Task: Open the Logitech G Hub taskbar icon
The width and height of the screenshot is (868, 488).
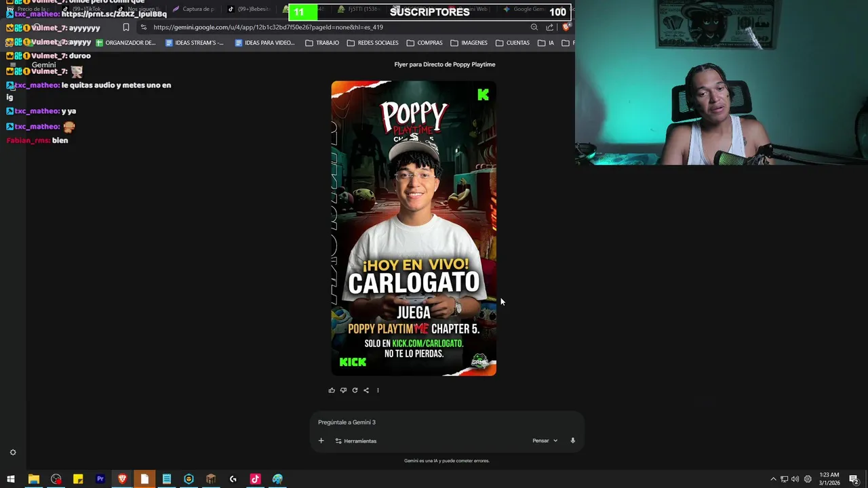Action: point(233,479)
